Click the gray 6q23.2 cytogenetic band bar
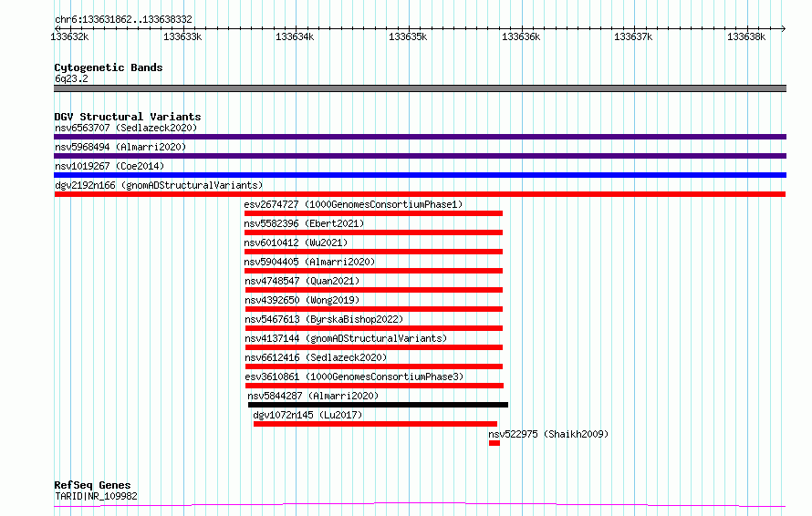Image resolution: width=812 pixels, height=516 pixels. point(420,88)
